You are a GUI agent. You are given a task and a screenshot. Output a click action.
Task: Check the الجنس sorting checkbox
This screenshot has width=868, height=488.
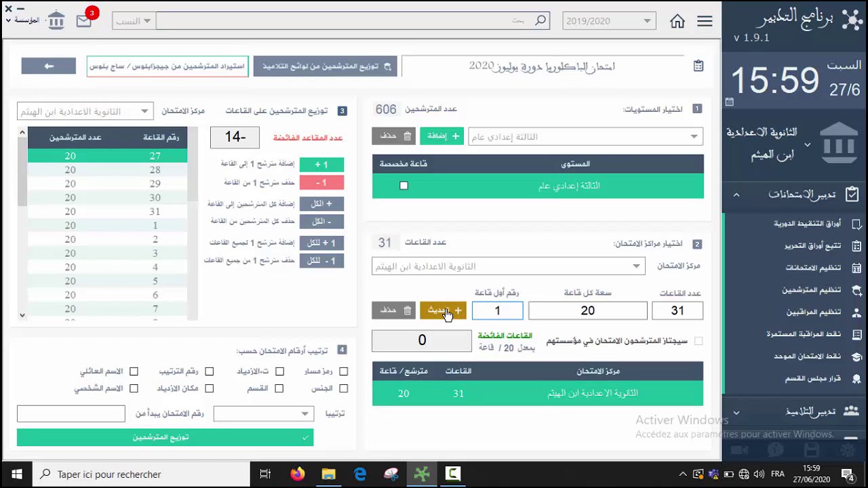343,388
